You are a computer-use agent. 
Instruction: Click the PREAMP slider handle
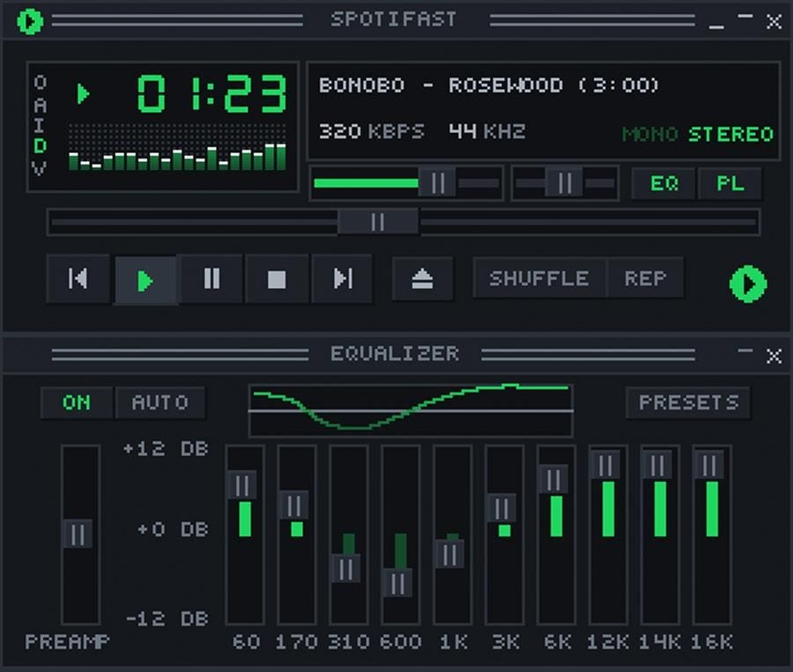(78, 534)
